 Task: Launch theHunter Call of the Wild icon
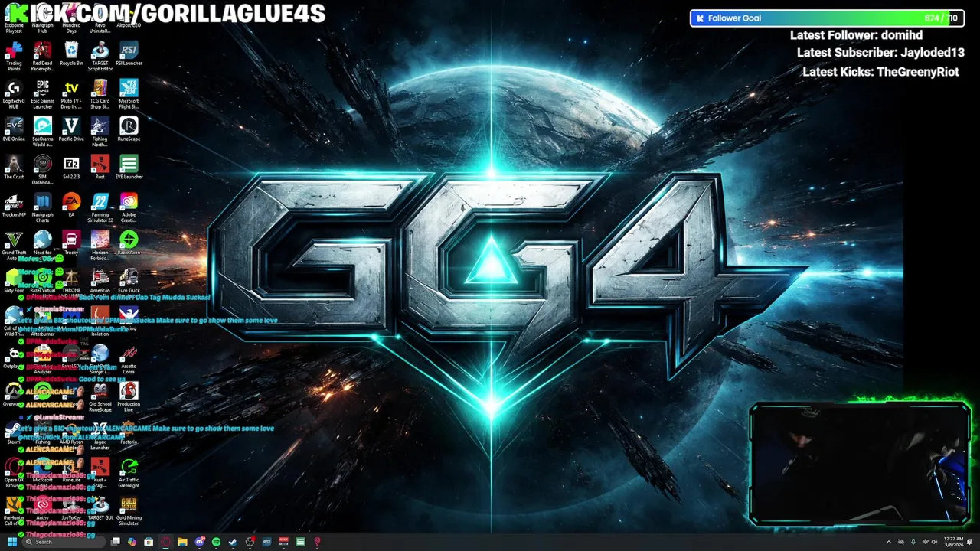pos(14,511)
